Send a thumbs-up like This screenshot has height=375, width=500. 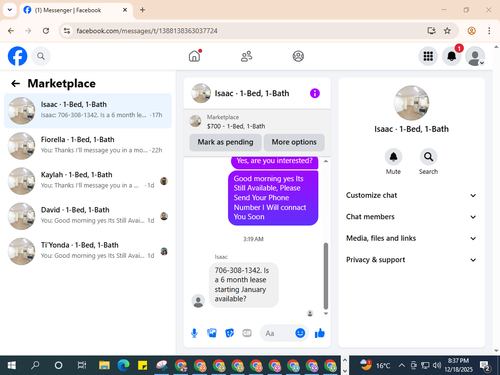pos(320,333)
